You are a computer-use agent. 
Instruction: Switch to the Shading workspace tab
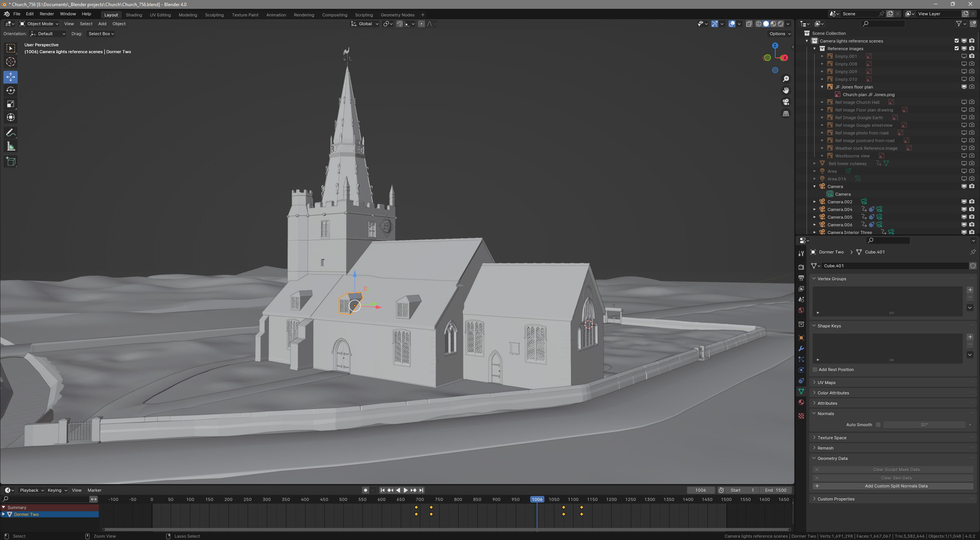coord(134,15)
